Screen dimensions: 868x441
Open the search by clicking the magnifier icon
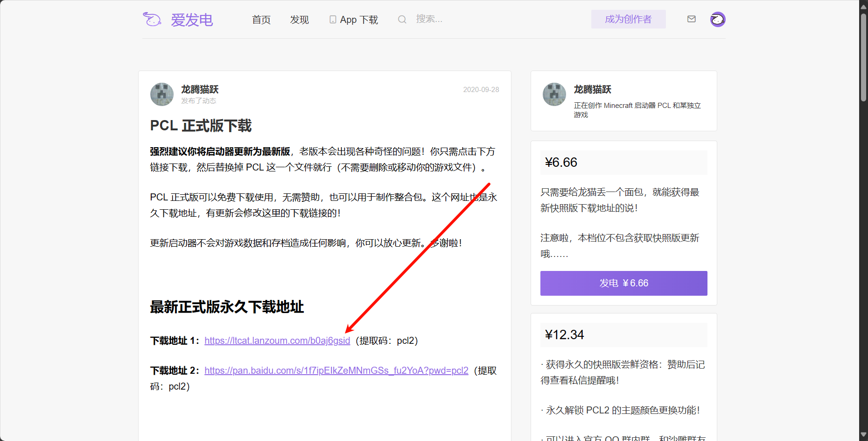pyautogui.click(x=402, y=19)
